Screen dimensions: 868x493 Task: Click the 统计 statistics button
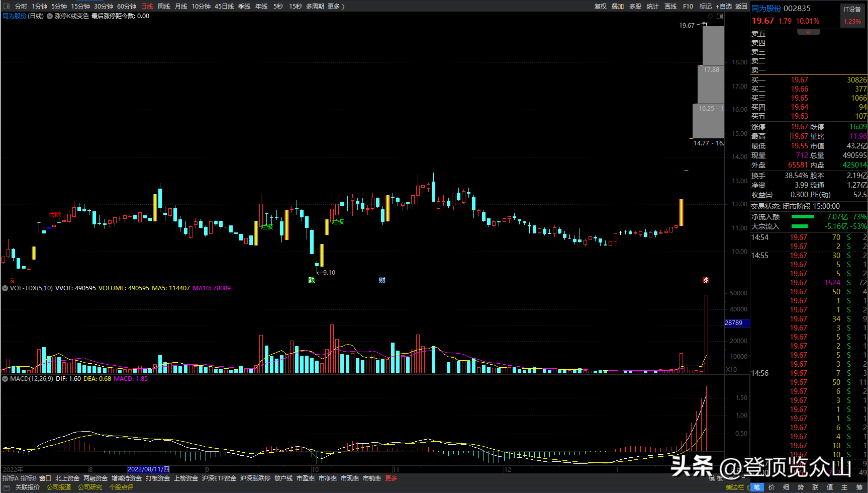click(x=652, y=7)
